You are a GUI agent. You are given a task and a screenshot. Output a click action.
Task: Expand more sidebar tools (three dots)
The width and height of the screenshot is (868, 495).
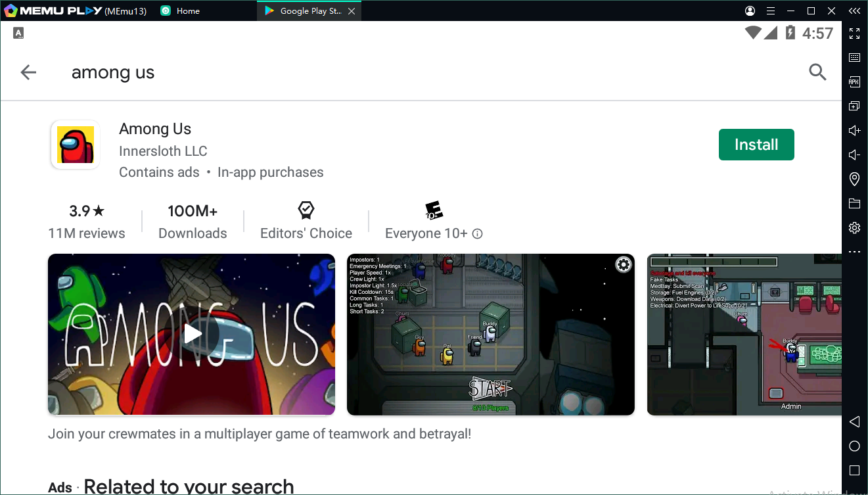pyautogui.click(x=854, y=252)
